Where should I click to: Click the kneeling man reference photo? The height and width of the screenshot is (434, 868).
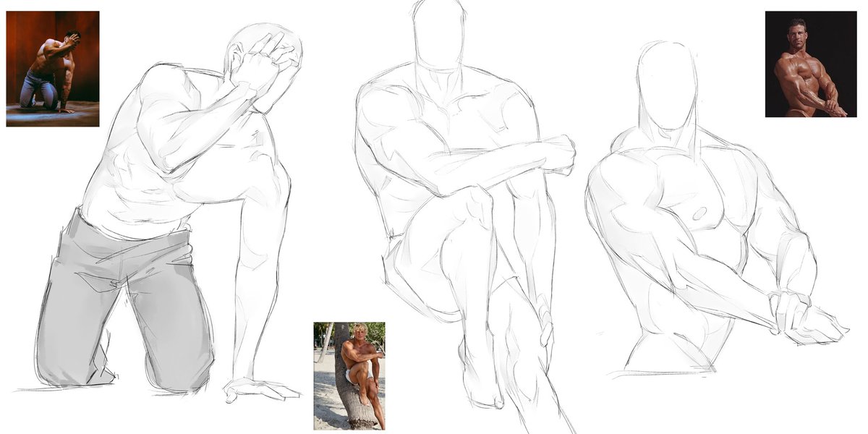point(53,69)
